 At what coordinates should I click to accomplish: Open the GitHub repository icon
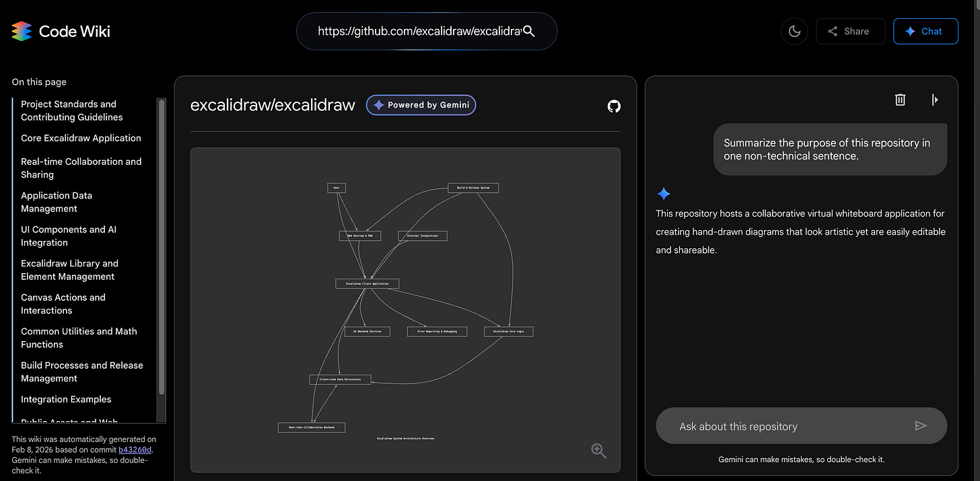tap(613, 106)
